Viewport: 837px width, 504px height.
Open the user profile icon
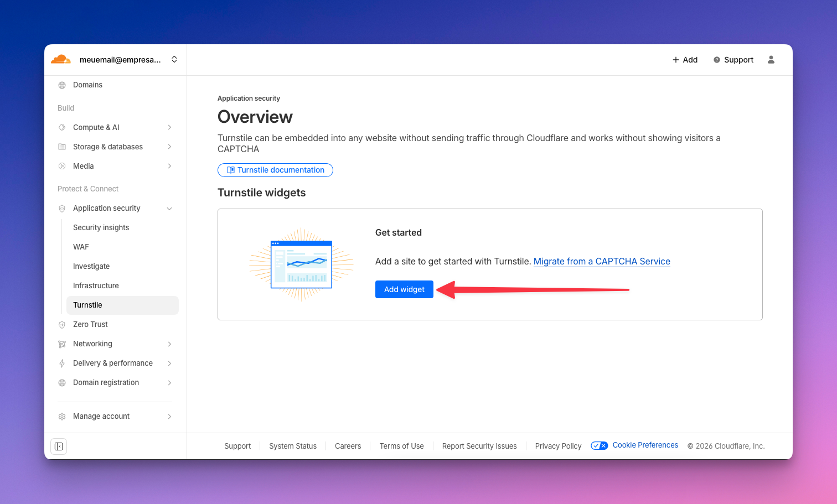(x=771, y=60)
